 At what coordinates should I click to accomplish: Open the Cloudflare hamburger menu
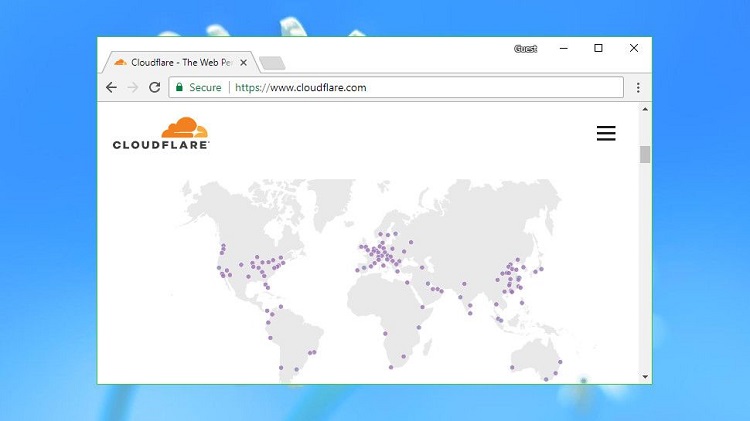[606, 133]
